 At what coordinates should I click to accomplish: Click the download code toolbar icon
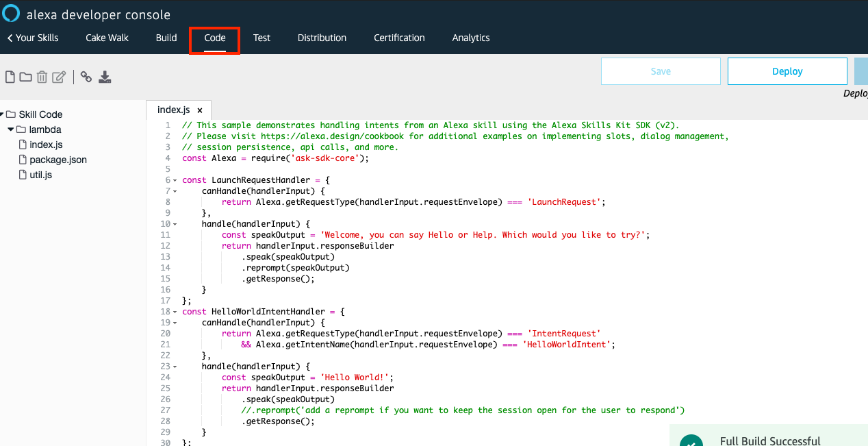pyautogui.click(x=105, y=77)
